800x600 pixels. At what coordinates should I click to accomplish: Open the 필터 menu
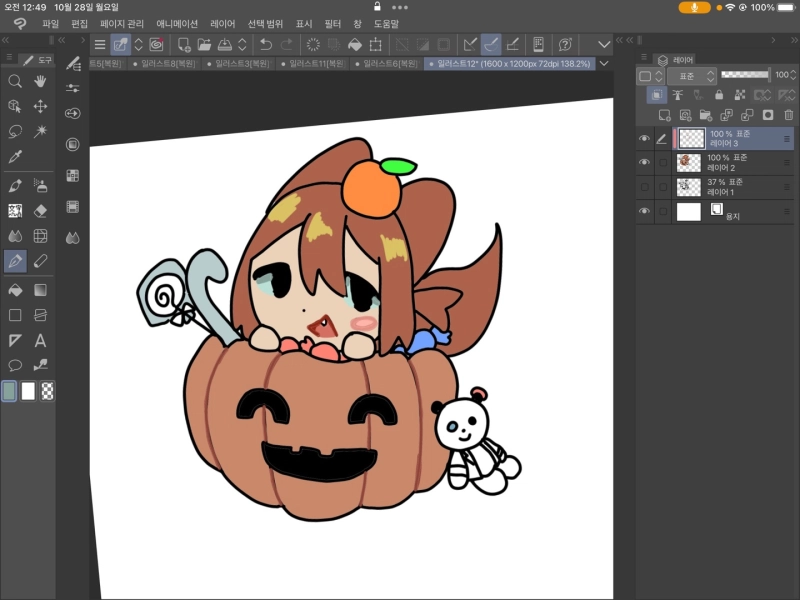(332, 23)
